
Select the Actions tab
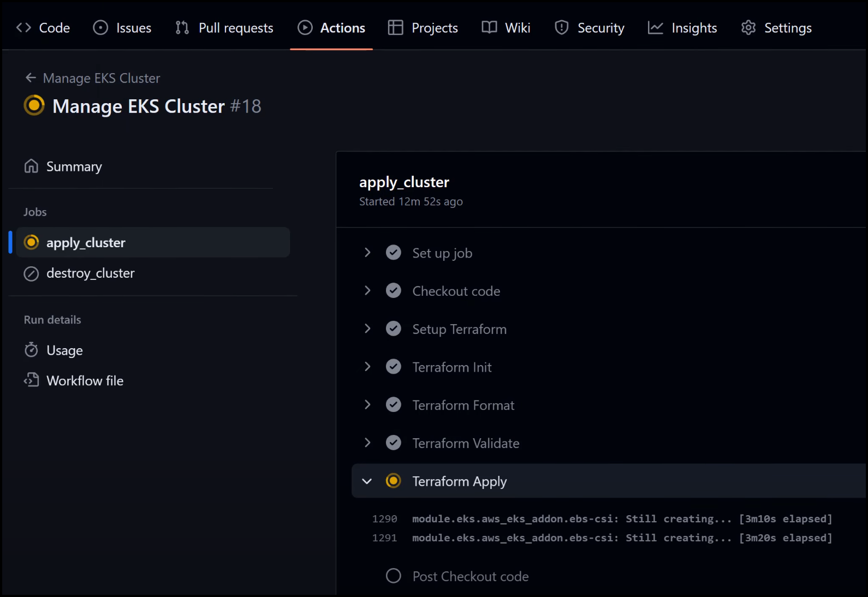click(x=331, y=28)
